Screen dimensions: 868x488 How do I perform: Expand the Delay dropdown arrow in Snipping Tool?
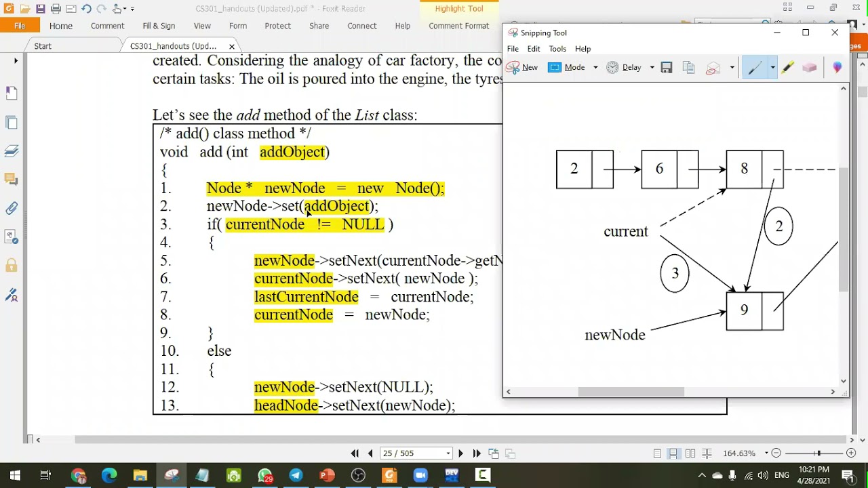click(x=652, y=67)
